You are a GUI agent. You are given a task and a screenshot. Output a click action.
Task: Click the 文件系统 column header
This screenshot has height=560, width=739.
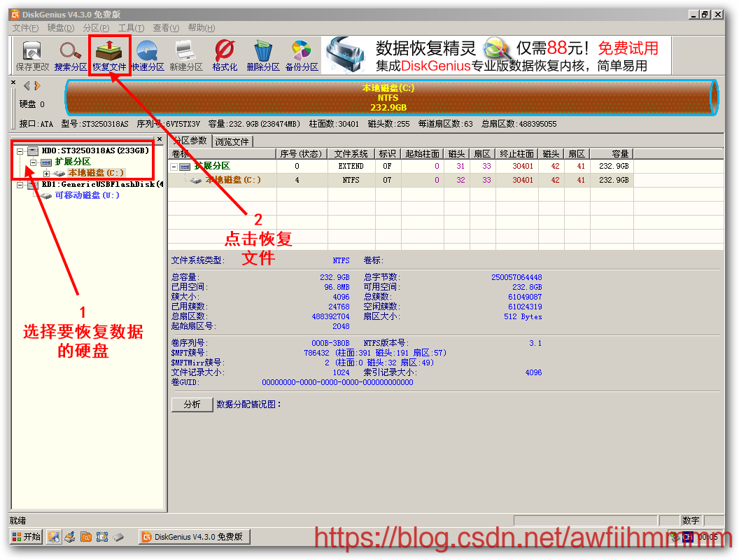pos(351,154)
